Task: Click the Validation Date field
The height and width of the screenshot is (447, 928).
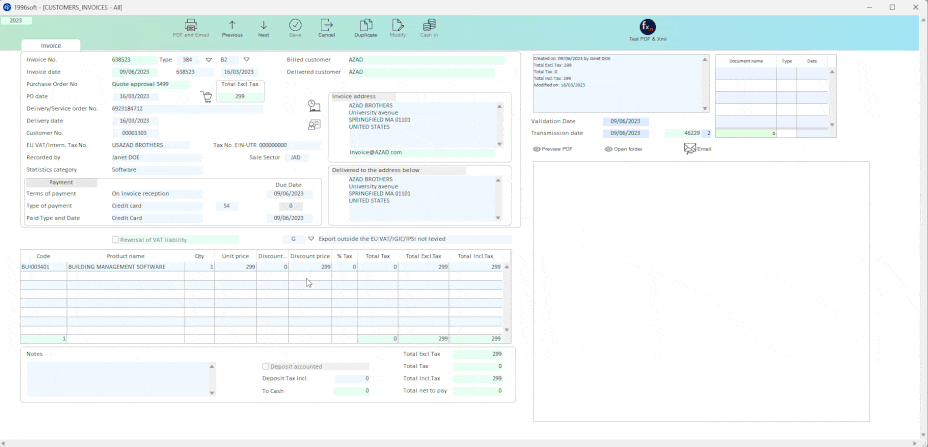Action: pyautogui.click(x=626, y=121)
